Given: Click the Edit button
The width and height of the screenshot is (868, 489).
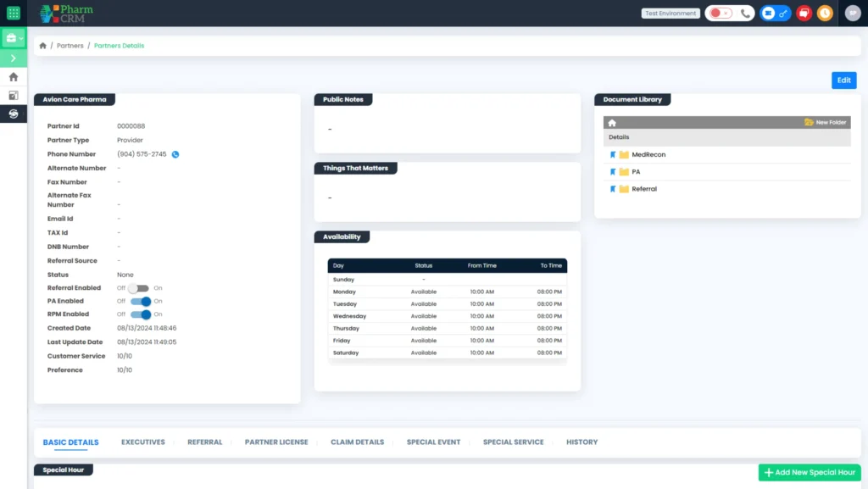Looking at the screenshot, I should coord(843,79).
